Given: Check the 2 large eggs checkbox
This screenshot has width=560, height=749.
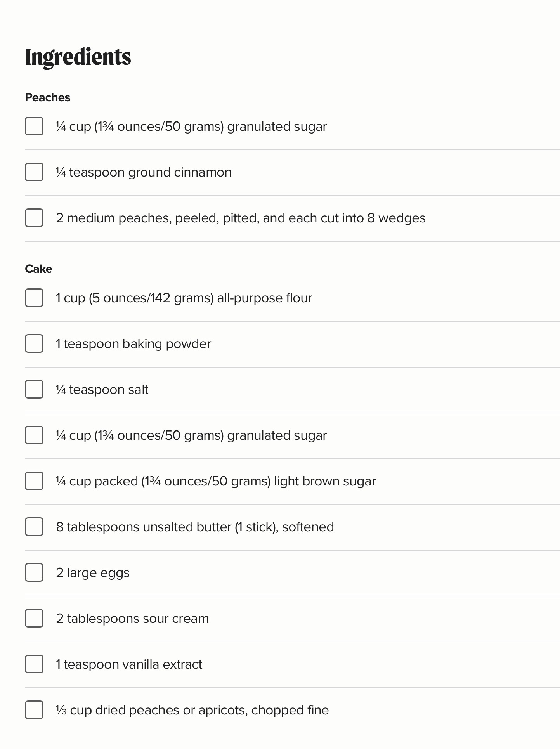Looking at the screenshot, I should pos(34,573).
